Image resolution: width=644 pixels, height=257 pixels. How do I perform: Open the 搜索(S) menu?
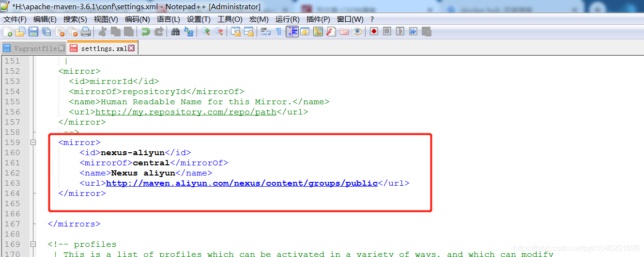pos(75,19)
